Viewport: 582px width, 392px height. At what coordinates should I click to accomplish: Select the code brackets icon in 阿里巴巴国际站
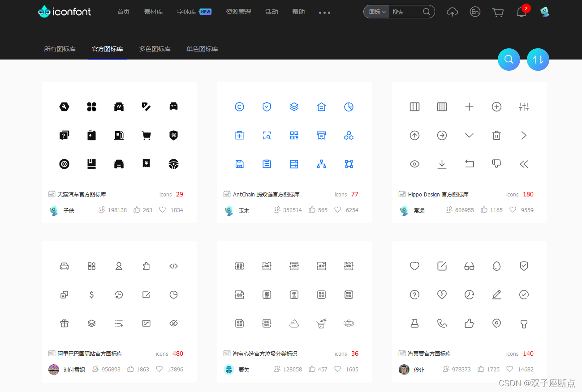coord(173,266)
